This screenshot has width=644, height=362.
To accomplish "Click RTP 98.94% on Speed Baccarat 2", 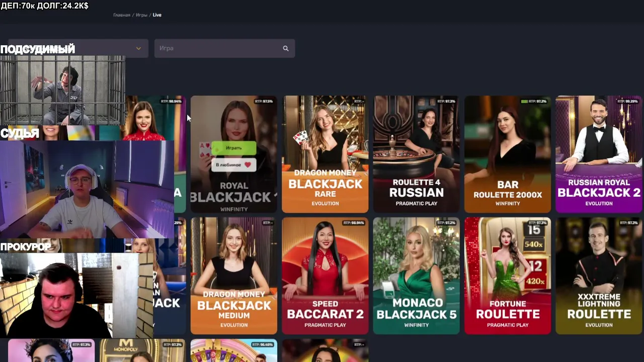I will click(x=354, y=223).
